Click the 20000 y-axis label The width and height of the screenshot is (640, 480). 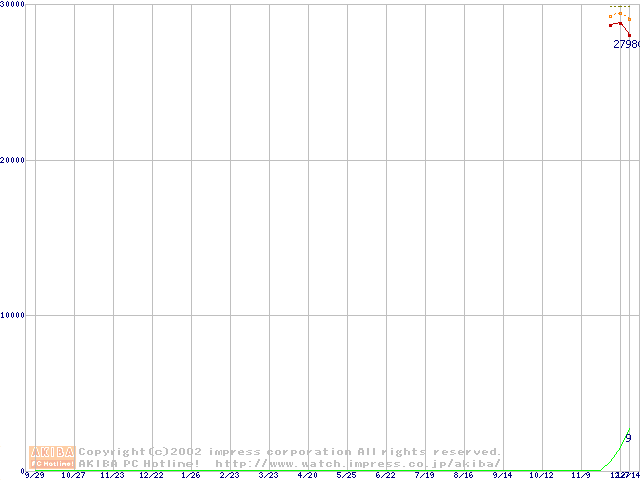[13, 160]
